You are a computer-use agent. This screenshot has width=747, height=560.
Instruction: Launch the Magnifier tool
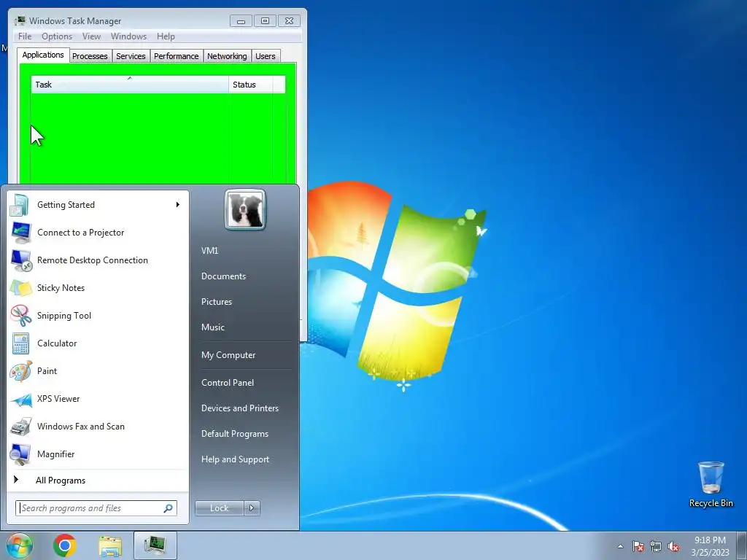tap(97, 454)
